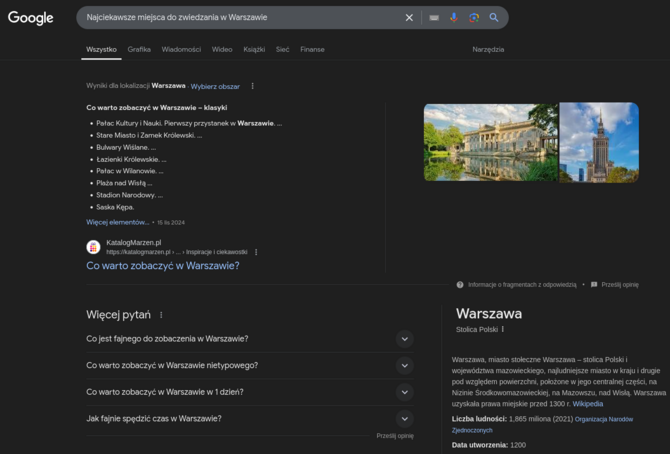Open the on-screen keyboard icon
Screen dimensions: 670x454
[434, 18]
